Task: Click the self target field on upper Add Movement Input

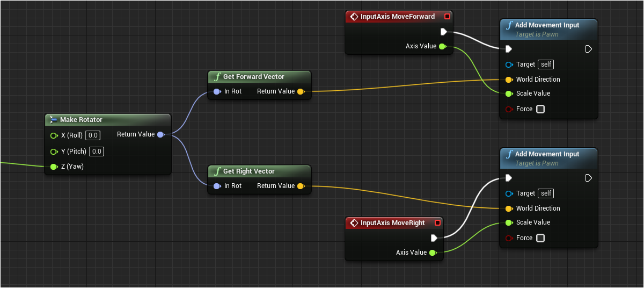Action: (546, 64)
